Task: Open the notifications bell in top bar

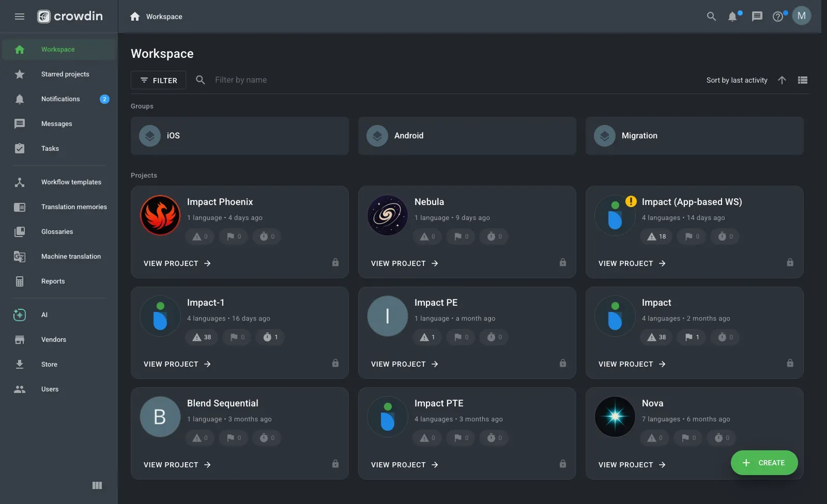Action: click(732, 16)
